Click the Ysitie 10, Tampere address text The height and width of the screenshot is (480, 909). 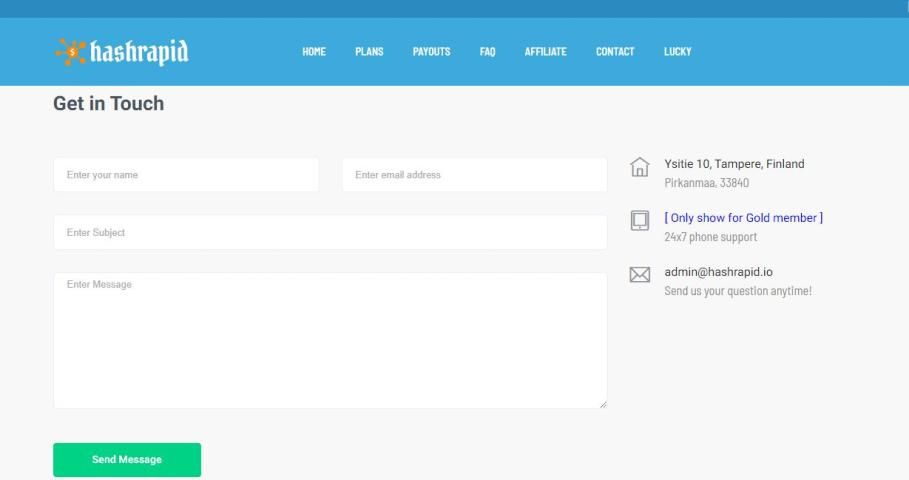tap(734, 164)
